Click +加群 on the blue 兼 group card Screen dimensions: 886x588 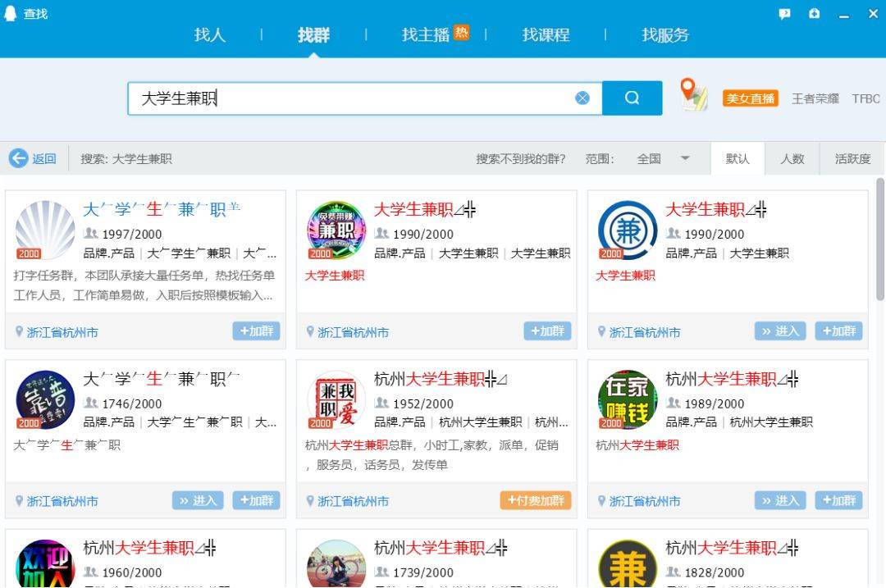tap(838, 331)
